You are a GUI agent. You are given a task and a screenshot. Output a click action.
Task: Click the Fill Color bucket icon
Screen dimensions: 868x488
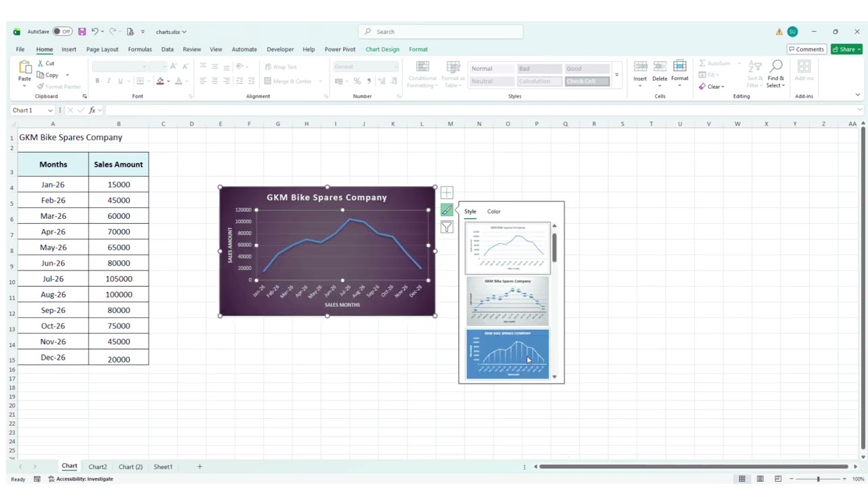tap(160, 81)
